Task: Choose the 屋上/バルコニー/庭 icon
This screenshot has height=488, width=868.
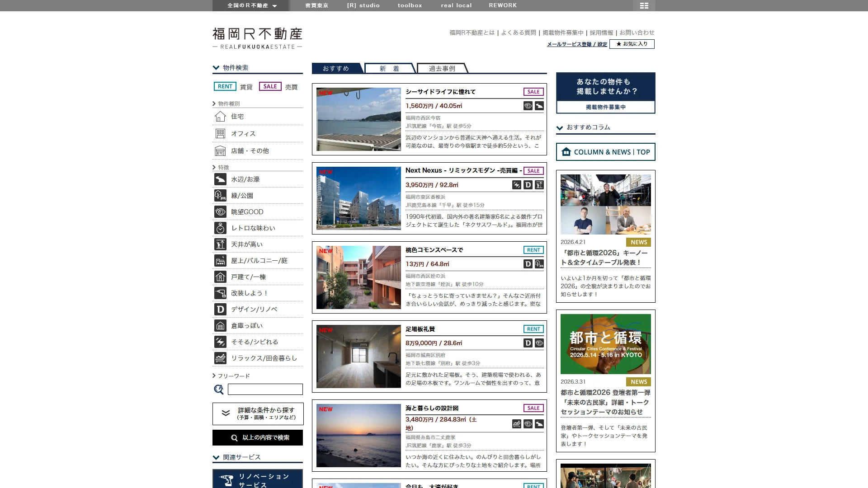Action: tap(220, 261)
